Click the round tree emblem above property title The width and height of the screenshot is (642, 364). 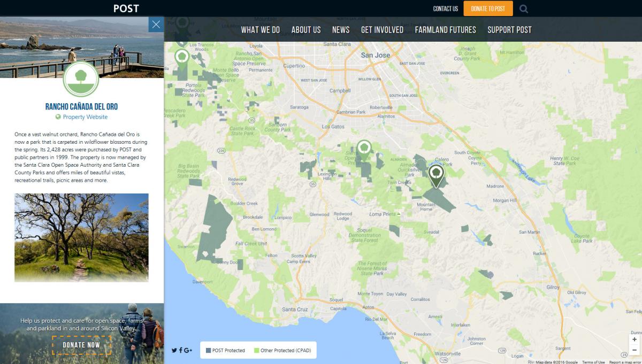[x=81, y=79]
